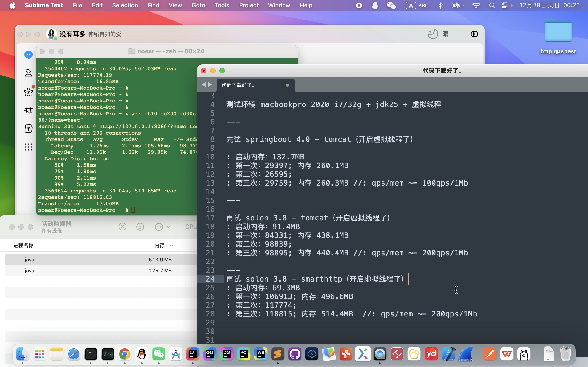The width and height of the screenshot is (588, 367).
Task: Launch PyCharm from the Dock
Action: pyautogui.click(x=244, y=354)
